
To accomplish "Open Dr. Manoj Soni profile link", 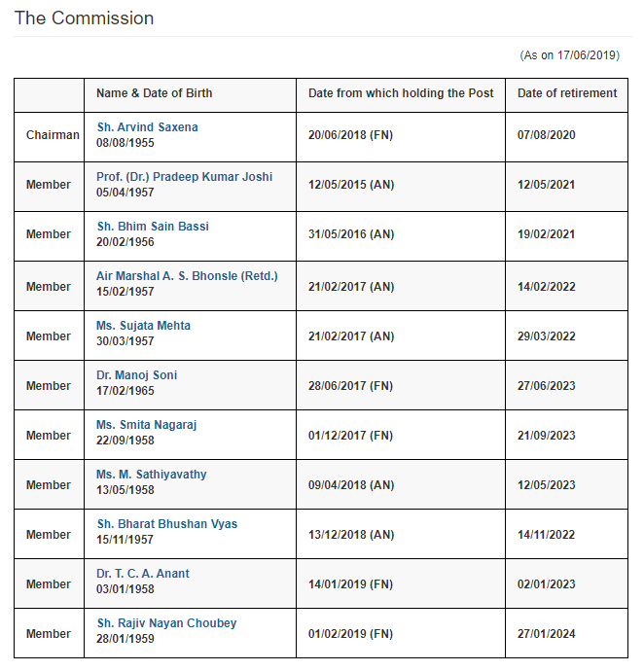I will click(136, 375).
